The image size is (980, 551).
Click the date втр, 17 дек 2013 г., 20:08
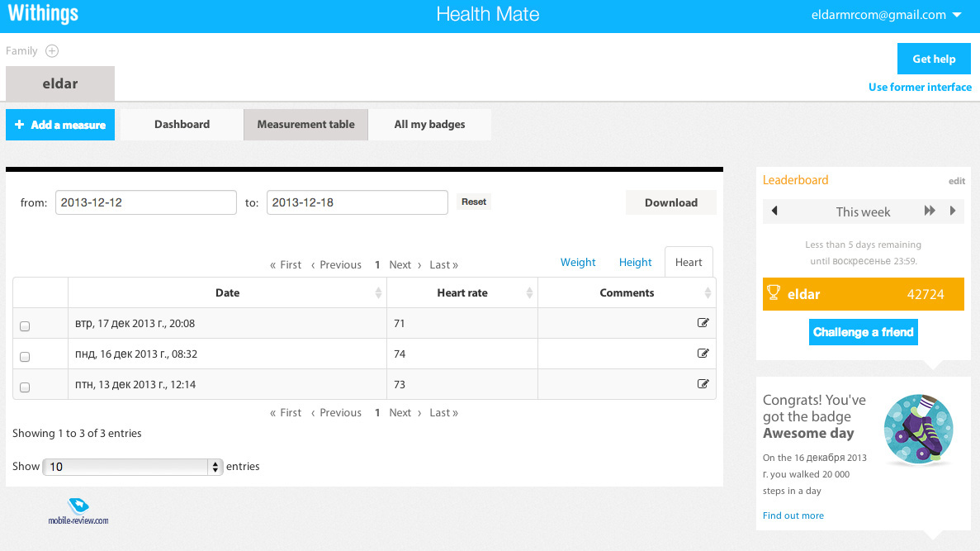click(135, 323)
